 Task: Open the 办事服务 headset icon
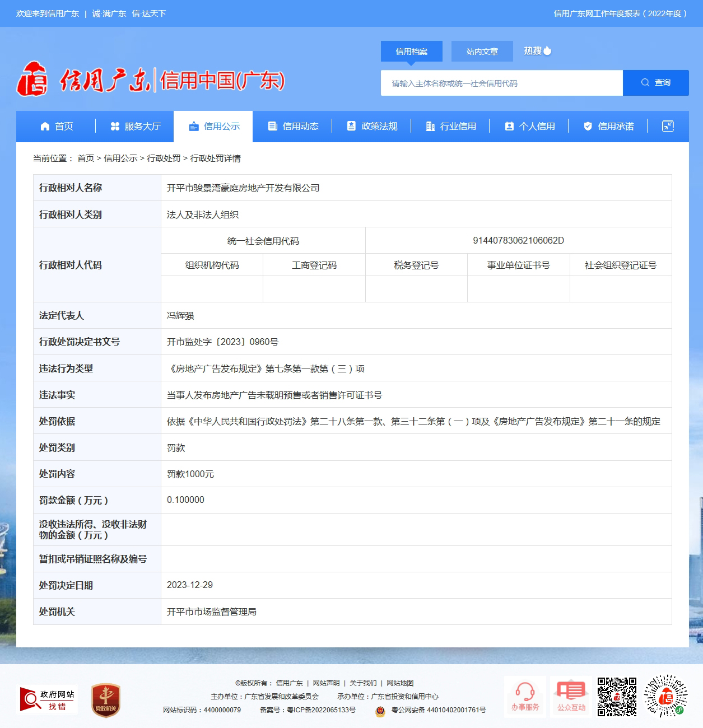click(x=525, y=697)
